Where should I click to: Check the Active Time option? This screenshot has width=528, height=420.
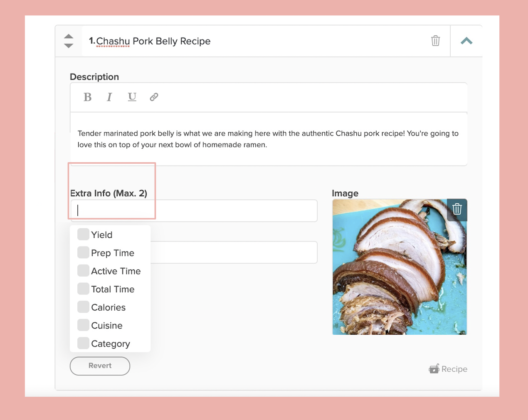point(83,271)
